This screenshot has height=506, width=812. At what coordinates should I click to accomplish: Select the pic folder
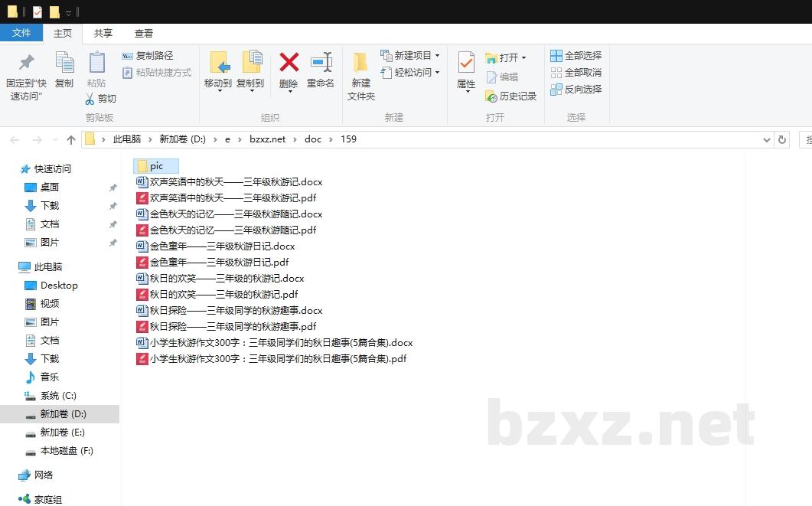coord(156,166)
